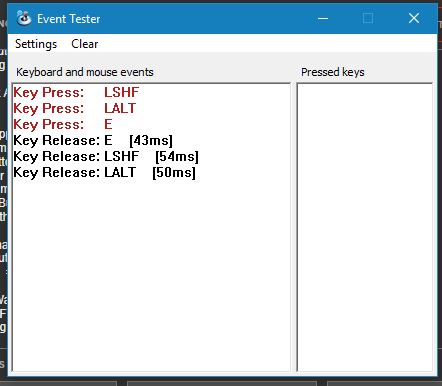The image size is (442, 386).
Task: Minimize the Event Tester window
Action: tap(323, 18)
